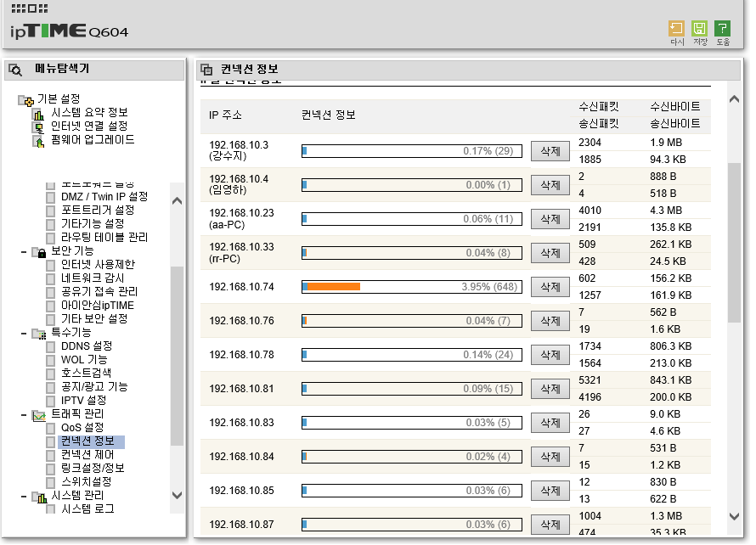The image size is (756, 545).
Task: Click the 인터넷 연결 설정 monitor icon
Action: click(x=38, y=127)
